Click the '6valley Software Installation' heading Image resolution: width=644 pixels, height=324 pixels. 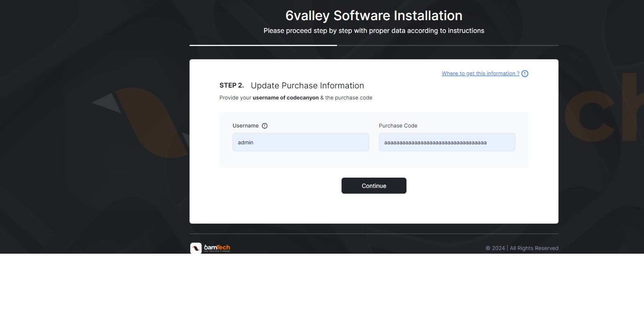click(374, 16)
